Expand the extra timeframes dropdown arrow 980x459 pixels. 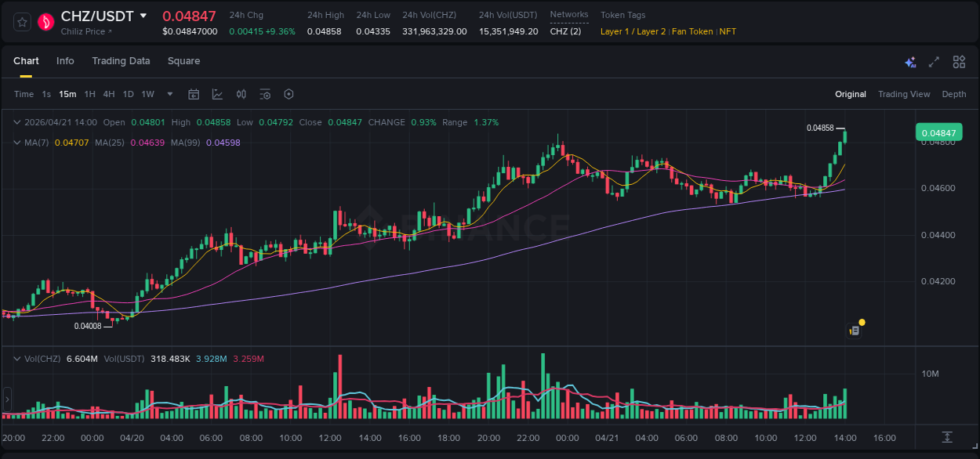pyautogui.click(x=169, y=94)
